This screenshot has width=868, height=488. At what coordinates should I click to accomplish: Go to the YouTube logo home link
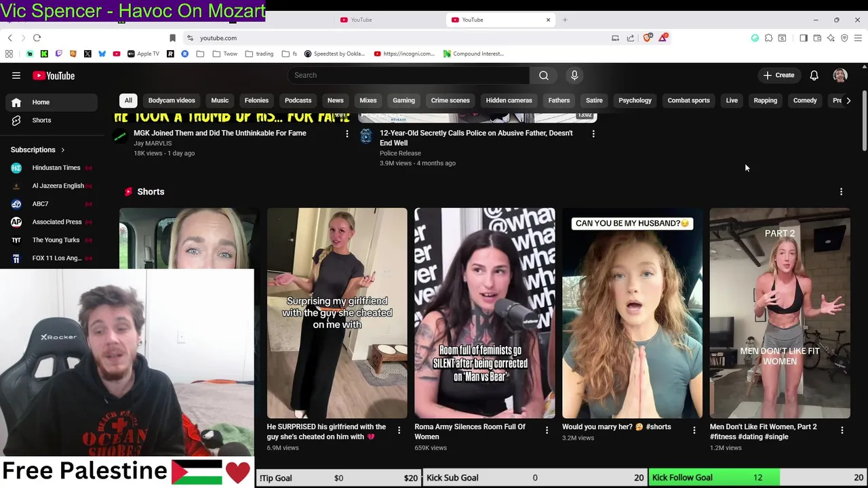[x=53, y=75]
